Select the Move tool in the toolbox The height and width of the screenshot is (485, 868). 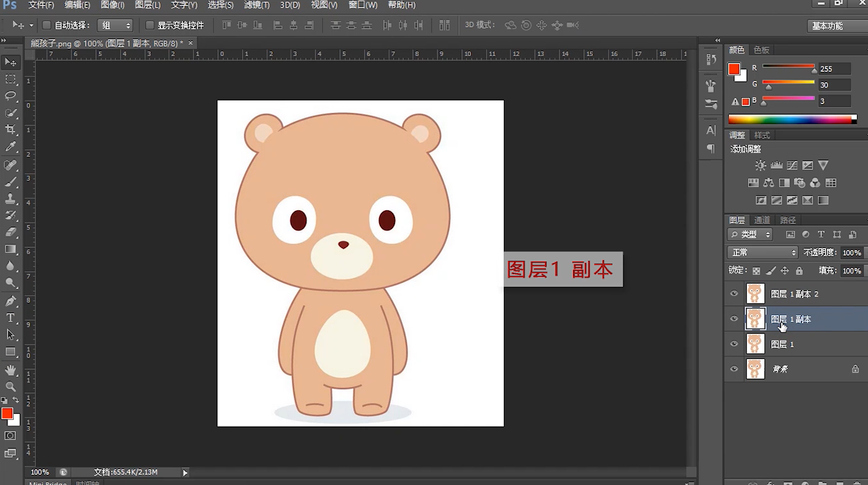coord(11,62)
